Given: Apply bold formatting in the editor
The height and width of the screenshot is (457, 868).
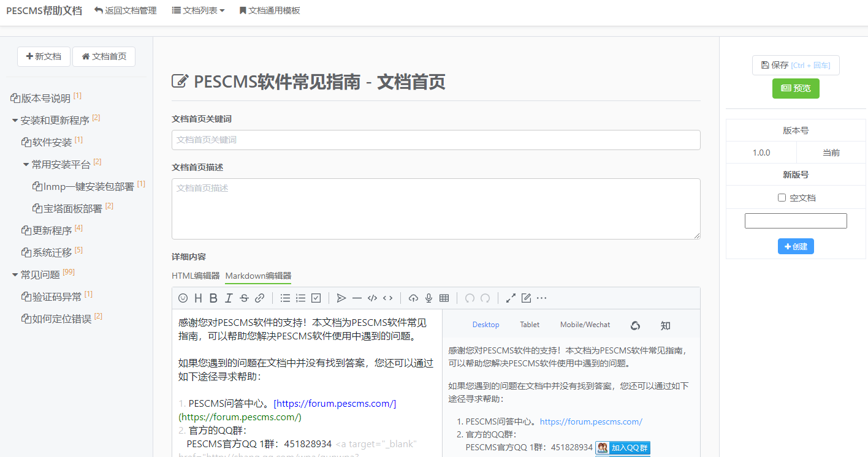Looking at the screenshot, I should [x=213, y=298].
